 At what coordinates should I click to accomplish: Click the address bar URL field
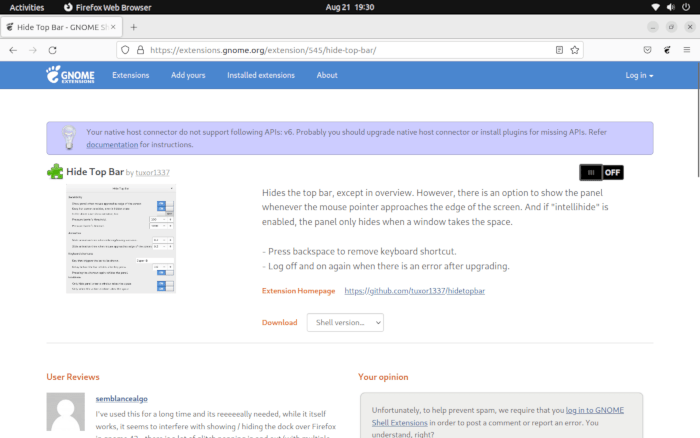point(350,50)
